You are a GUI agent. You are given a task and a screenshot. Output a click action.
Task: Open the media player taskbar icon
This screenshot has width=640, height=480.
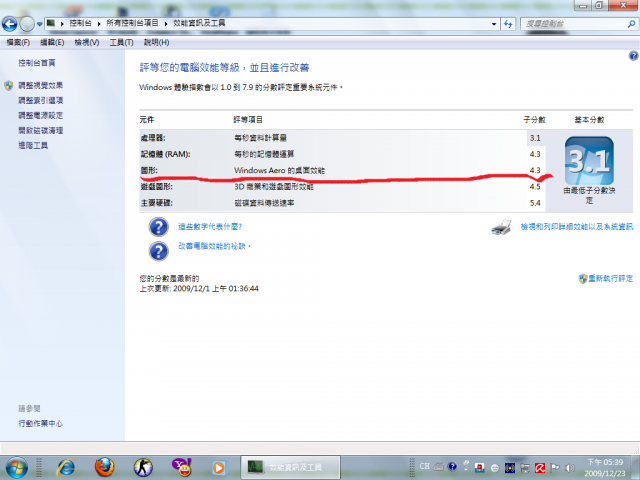click(x=219, y=468)
